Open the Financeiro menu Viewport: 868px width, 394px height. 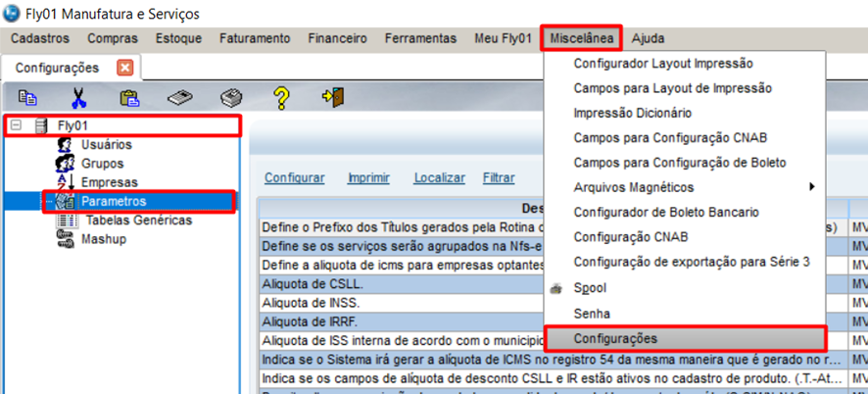click(338, 38)
